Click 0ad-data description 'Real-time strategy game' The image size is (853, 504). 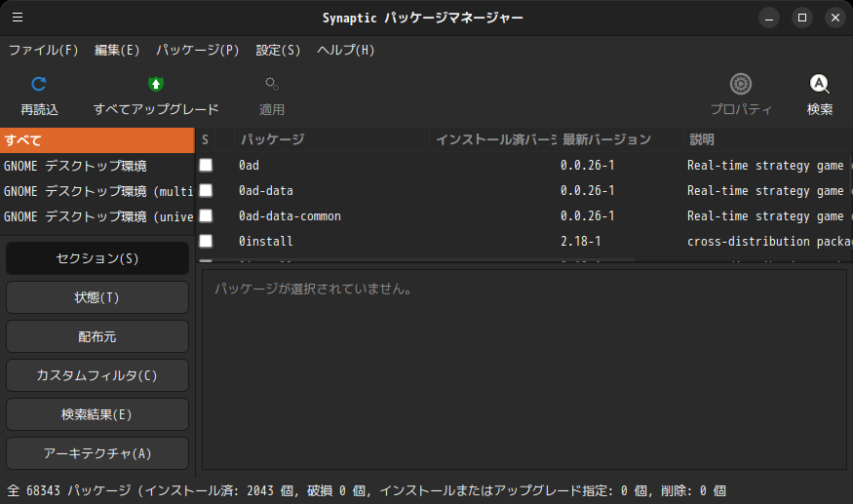(765, 191)
